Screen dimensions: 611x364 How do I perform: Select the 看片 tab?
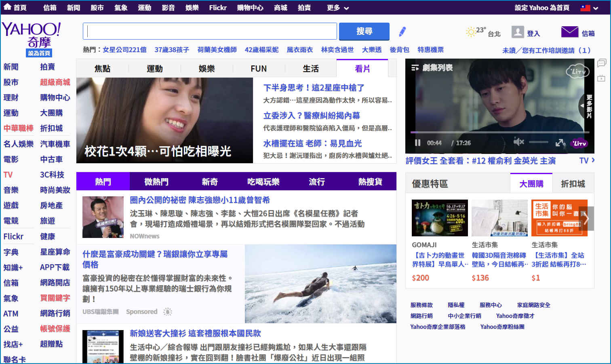362,68
